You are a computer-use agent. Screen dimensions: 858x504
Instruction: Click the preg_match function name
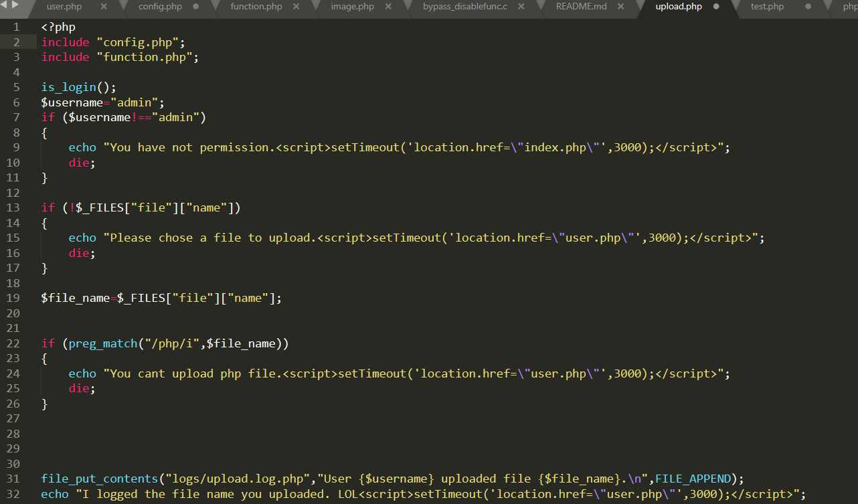(103, 343)
